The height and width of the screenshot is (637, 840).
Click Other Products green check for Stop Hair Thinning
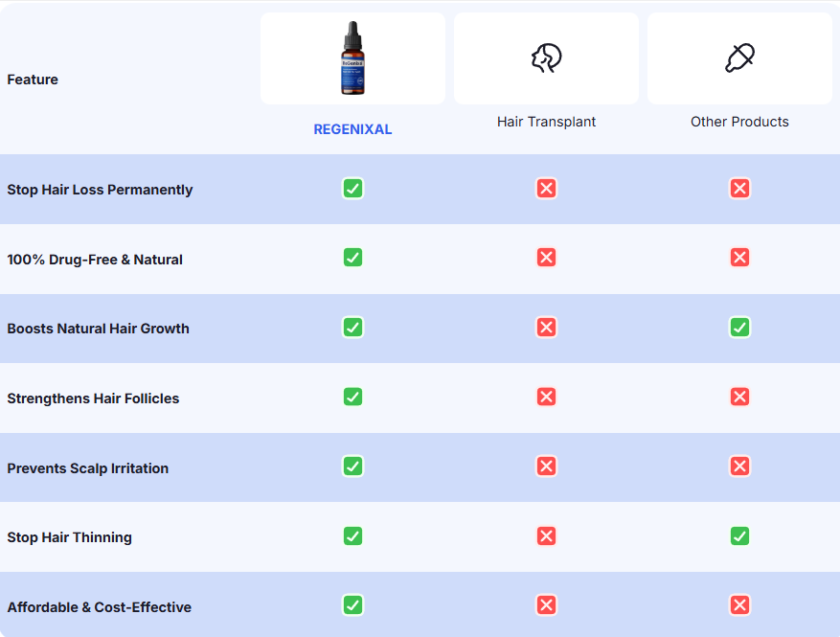(739, 536)
